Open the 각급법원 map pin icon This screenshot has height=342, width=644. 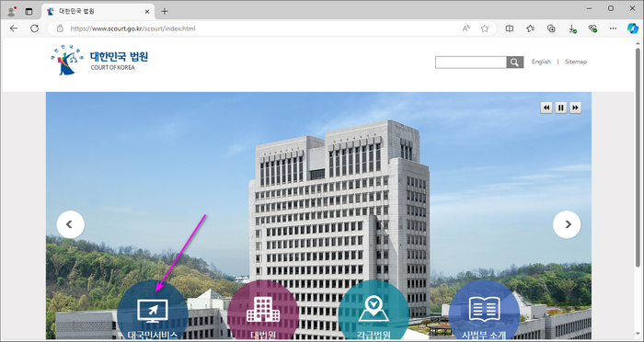pyautogui.click(x=374, y=309)
